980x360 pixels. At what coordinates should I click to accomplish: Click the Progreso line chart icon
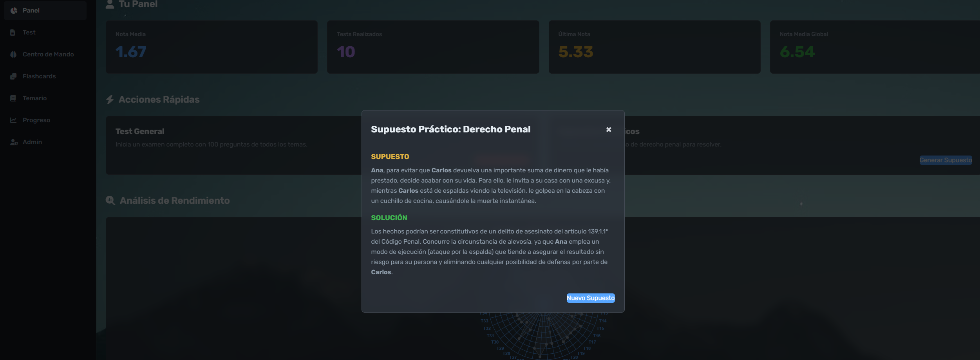coord(13,120)
